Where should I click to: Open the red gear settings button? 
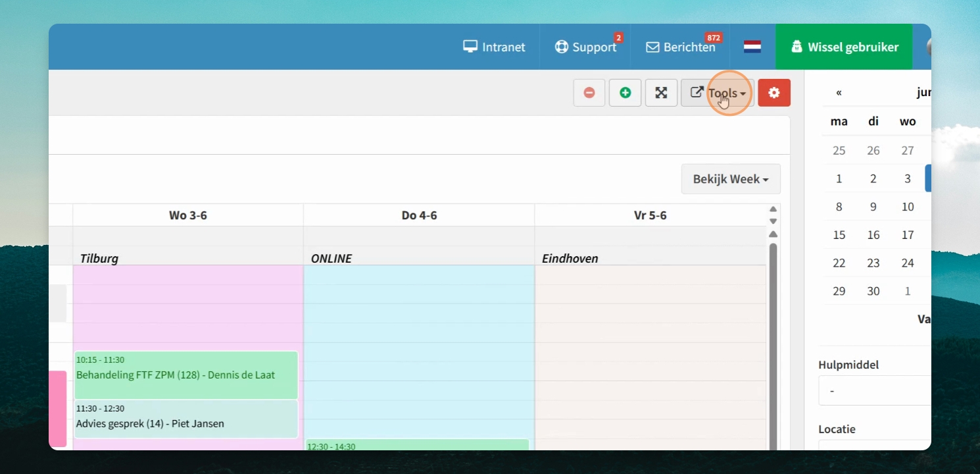pyautogui.click(x=774, y=93)
